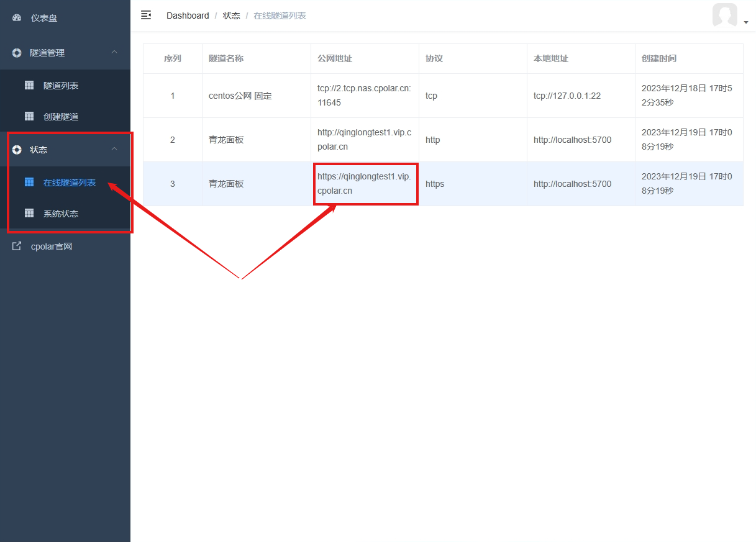The height and width of the screenshot is (542, 756).
Task: Click the table icon beside 创建隧道
Action: [x=29, y=116]
